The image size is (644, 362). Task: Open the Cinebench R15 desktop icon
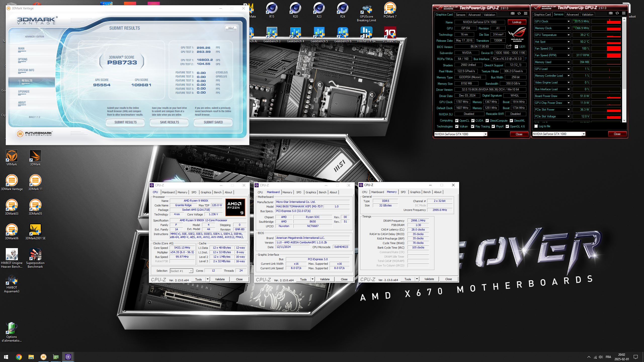(272, 10)
